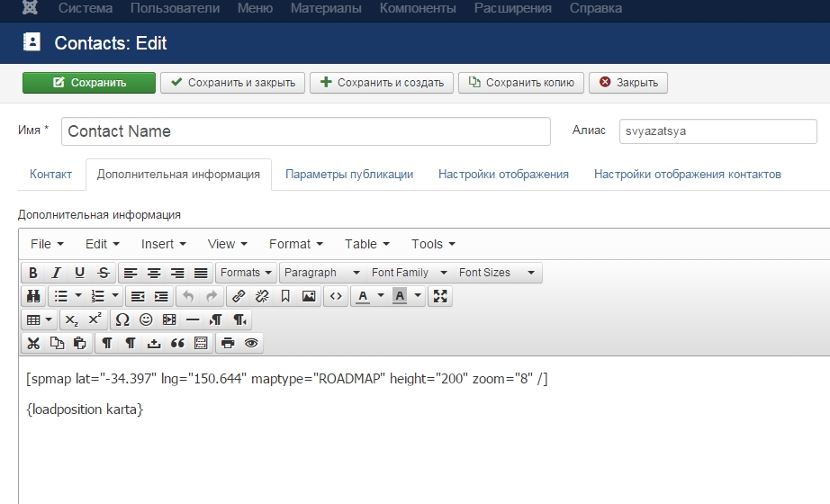Click the find and replace binoculars icon
The image size is (830, 504).
(x=33, y=296)
